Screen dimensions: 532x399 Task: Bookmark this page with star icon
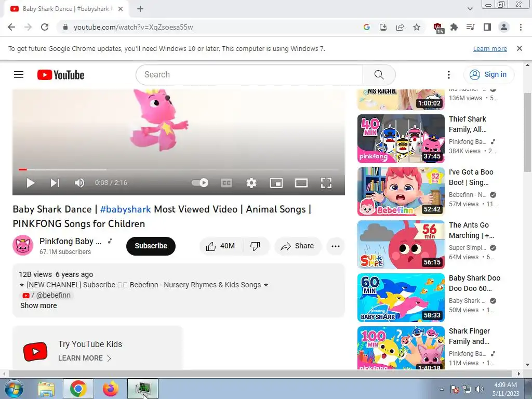click(x=417, y=27)
